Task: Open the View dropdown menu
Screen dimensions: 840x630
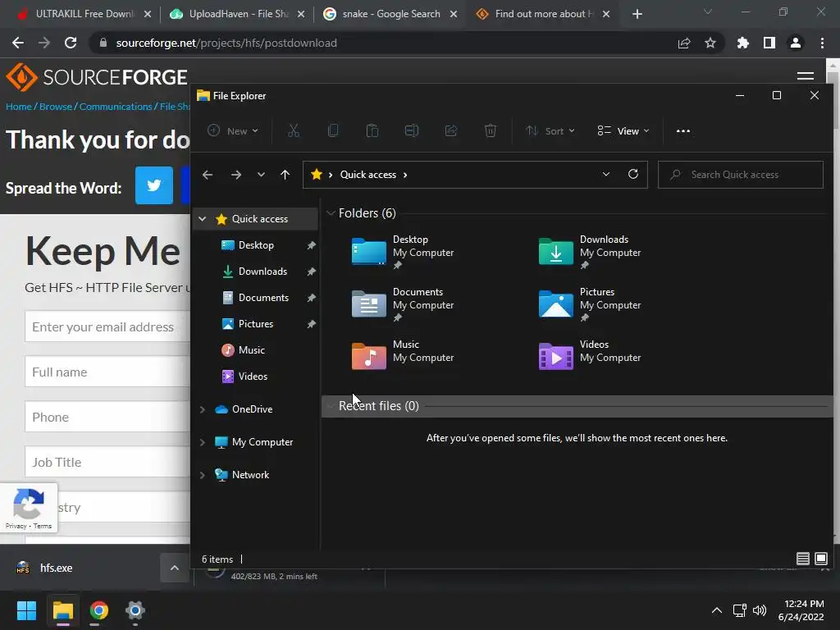Action: tap(623, 130)
